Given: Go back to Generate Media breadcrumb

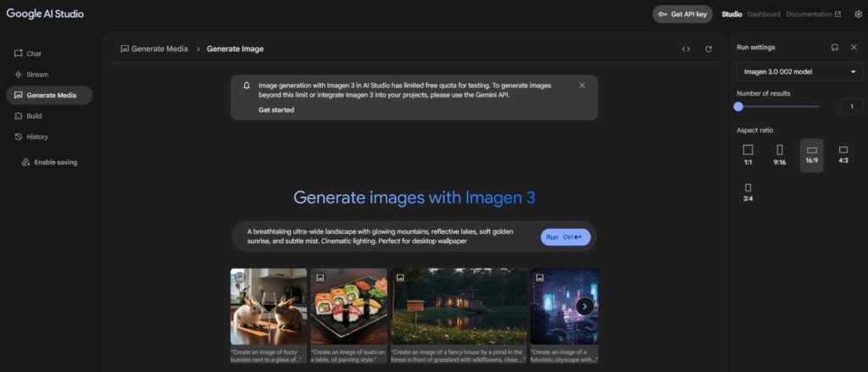Looking at the screenshot, I should click(154, 48).
